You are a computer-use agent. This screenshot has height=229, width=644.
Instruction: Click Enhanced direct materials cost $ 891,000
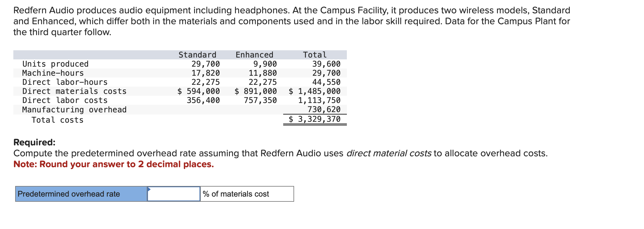tap(256, 91)
